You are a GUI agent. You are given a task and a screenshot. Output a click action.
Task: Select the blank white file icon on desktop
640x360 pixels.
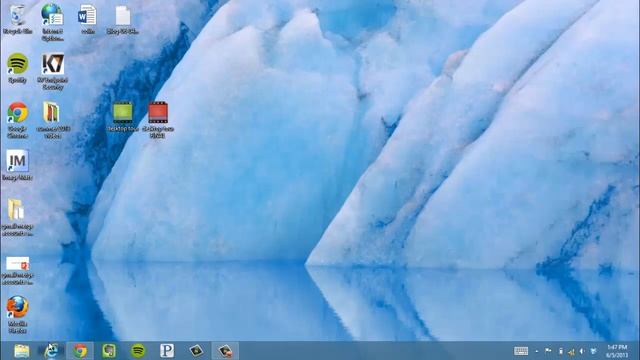(x=122, y=19)
